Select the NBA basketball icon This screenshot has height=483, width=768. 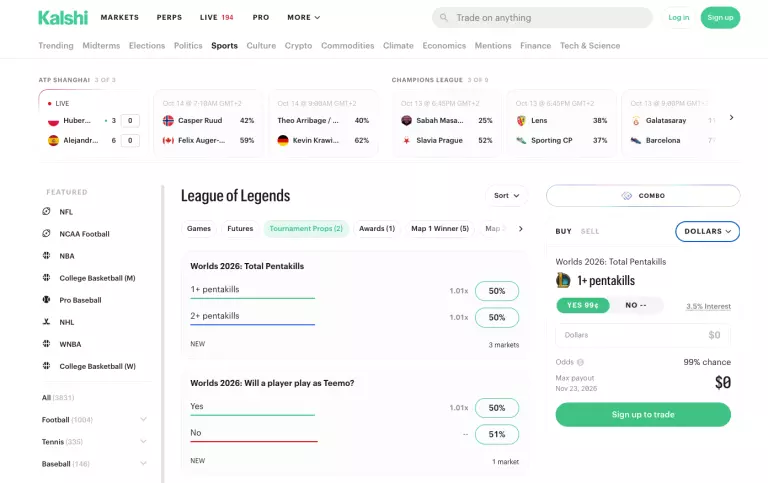[x=47, y=256]
